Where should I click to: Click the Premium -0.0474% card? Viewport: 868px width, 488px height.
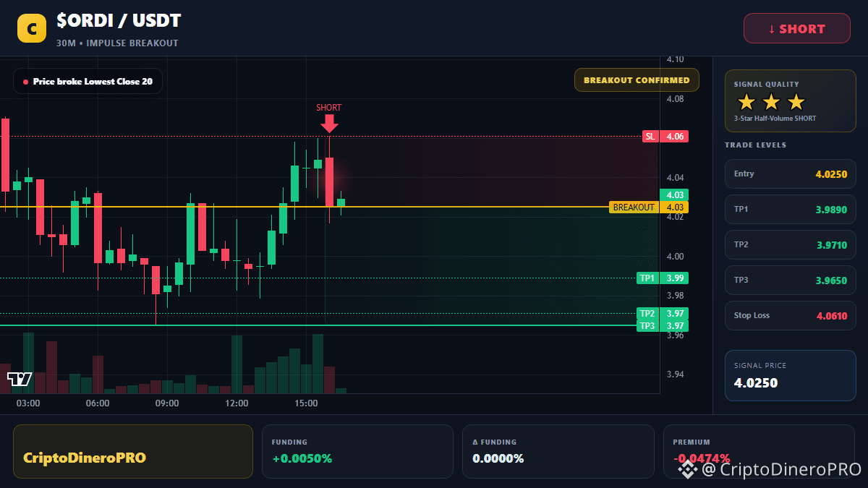pyautogui.click(x=759, y=451)
